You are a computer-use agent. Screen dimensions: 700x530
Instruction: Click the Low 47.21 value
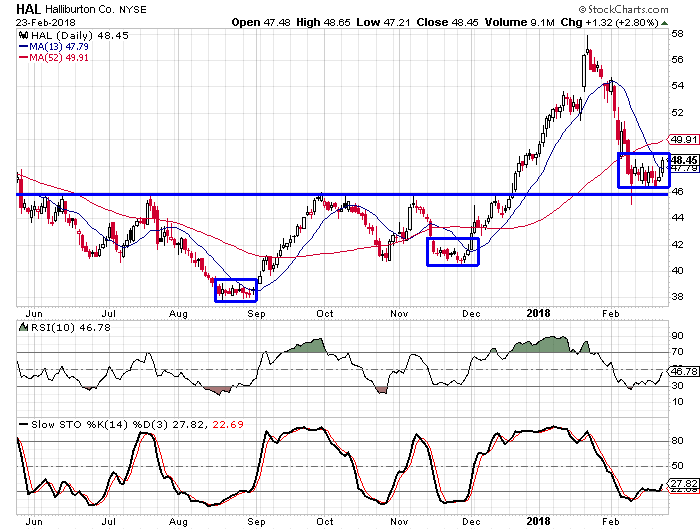pos(383,22)
